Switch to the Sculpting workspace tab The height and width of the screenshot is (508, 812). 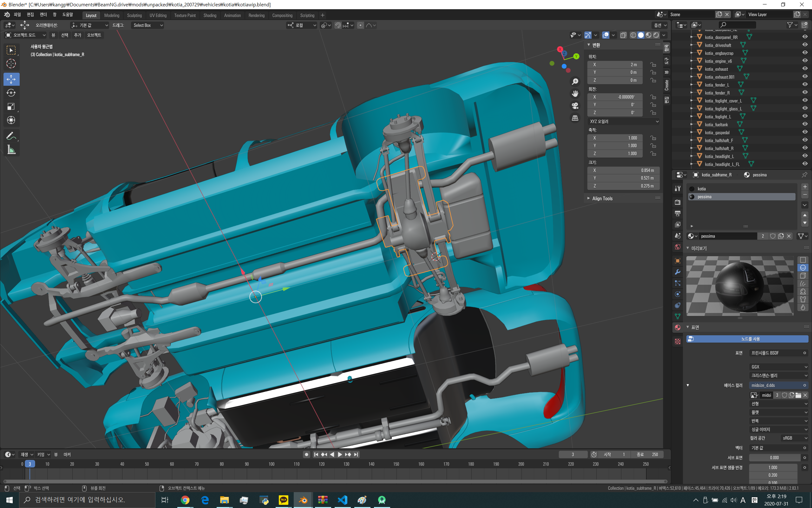(x=134, y=16)
